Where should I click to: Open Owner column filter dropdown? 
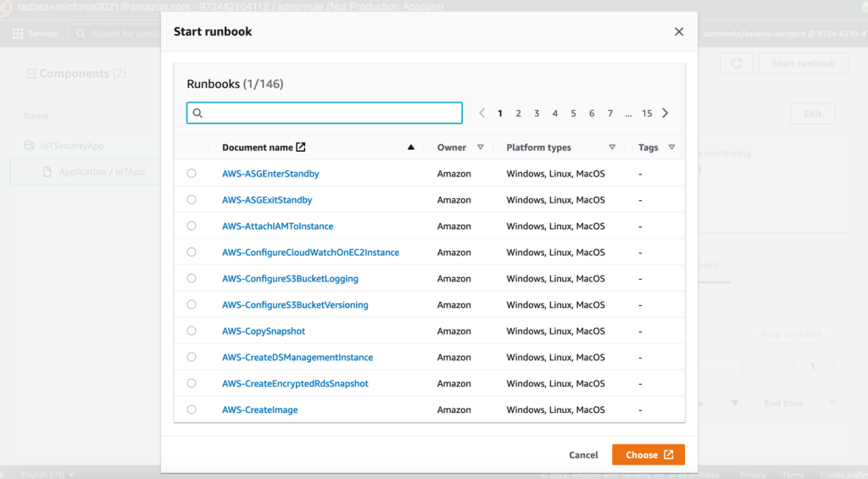point(481,148)
